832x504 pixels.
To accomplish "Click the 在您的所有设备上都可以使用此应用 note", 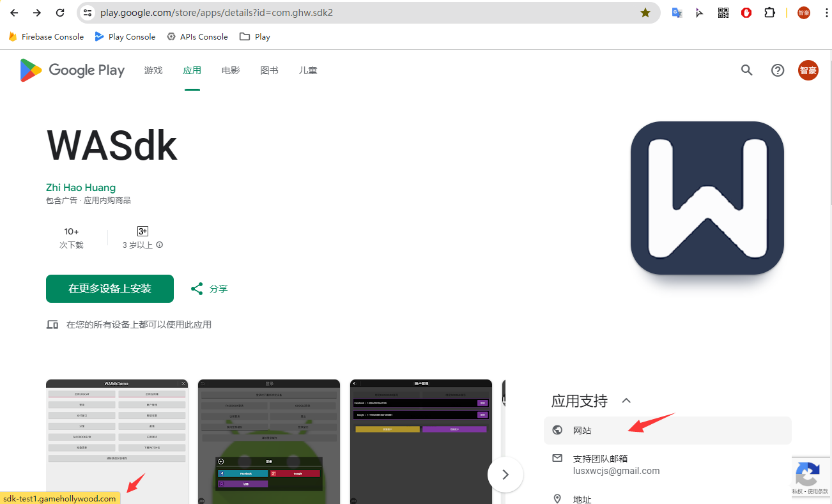I will pos(139,325).
